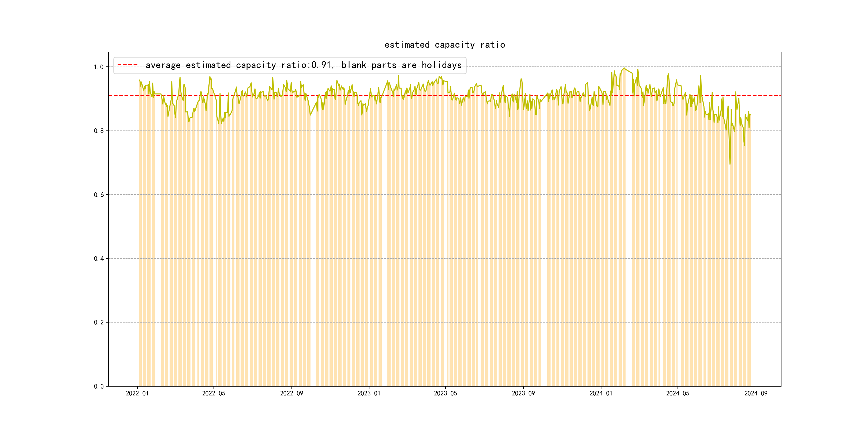868x434 pixels.
Task: Click the y-axis tick label 0.0
Action: click(x=99, y=386)
